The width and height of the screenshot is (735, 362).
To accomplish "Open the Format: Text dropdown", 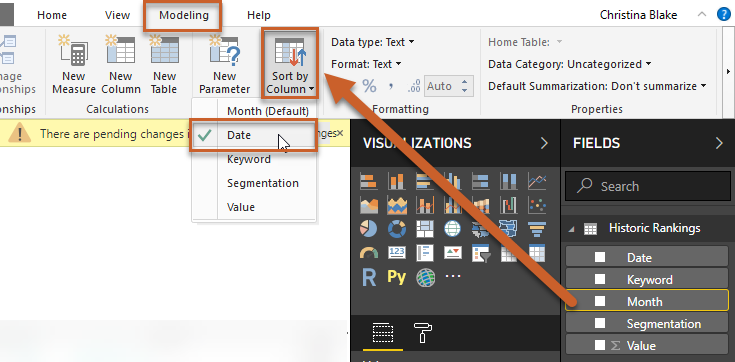I will (x=366, y=64).
